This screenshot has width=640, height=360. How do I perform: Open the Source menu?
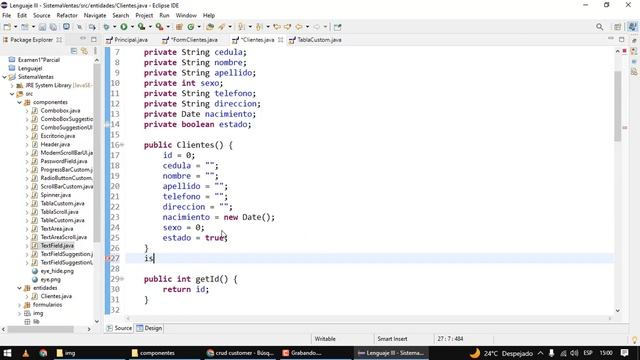point(42,15)
